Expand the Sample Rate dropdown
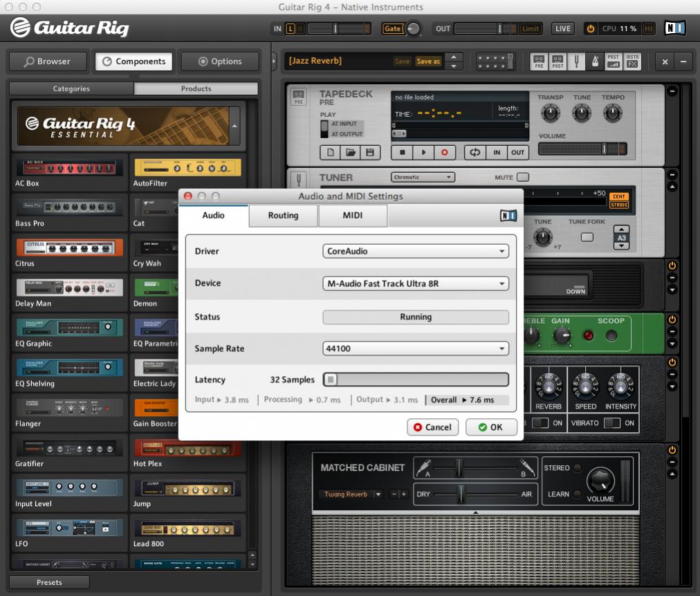 point(416,348)
